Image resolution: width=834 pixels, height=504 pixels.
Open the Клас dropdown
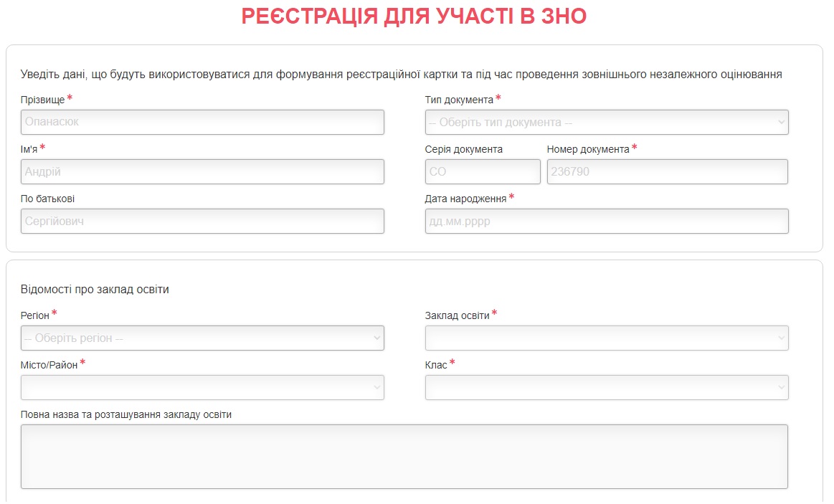pos(605,387)
